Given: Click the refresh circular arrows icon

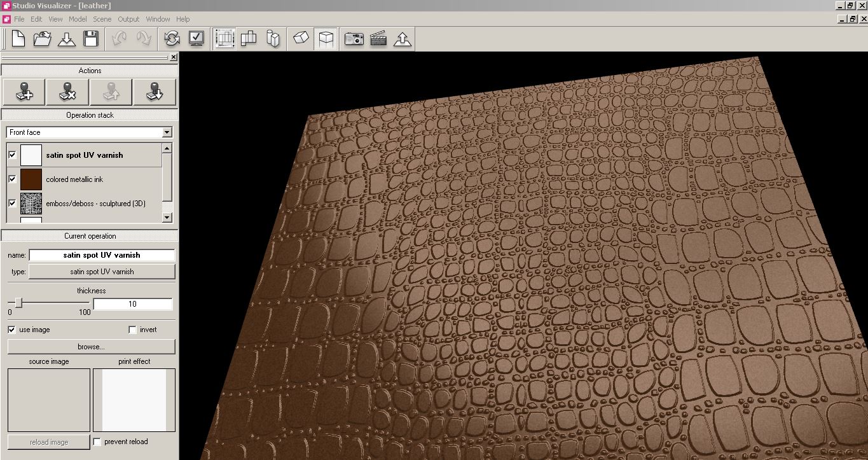Looking at the screenshot, I should click(172, 39).
